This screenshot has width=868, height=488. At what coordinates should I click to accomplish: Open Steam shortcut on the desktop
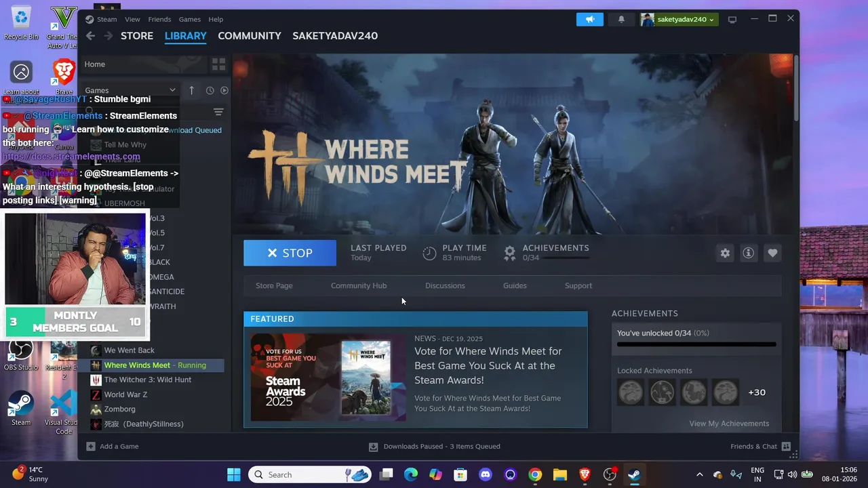point(21,409)
